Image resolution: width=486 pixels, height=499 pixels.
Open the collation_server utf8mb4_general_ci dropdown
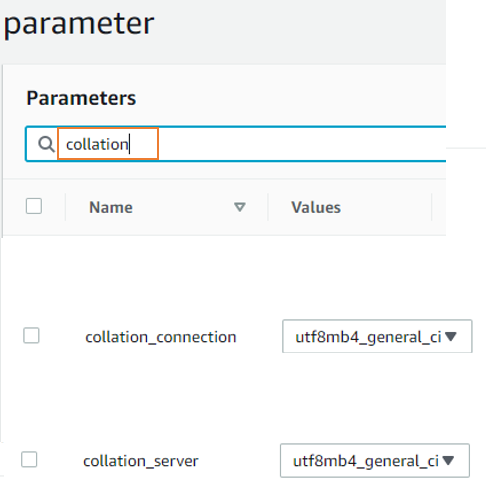point(375,461)
